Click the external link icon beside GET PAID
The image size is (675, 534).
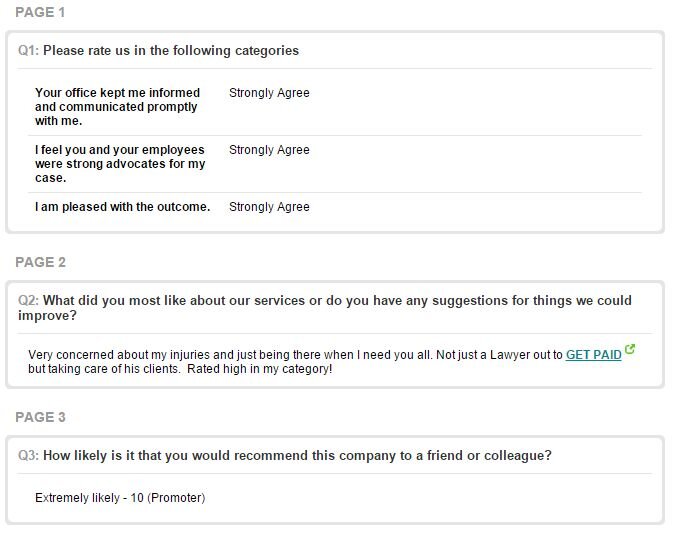coord(630,351)
